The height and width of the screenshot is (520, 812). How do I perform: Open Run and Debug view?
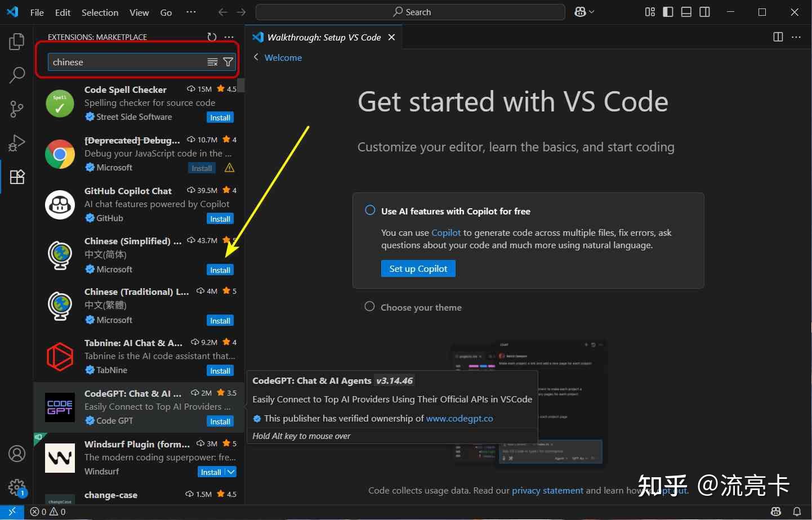[17, 143]
